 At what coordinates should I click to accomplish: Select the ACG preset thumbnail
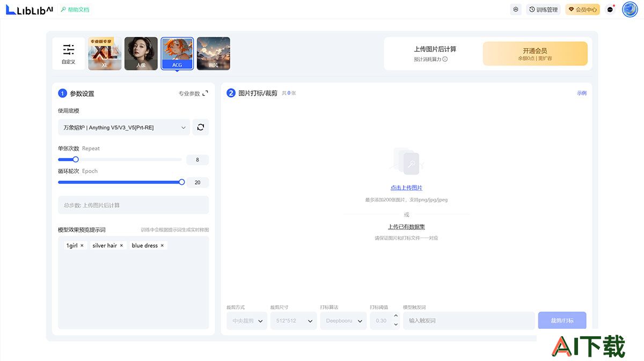(177, 54)
